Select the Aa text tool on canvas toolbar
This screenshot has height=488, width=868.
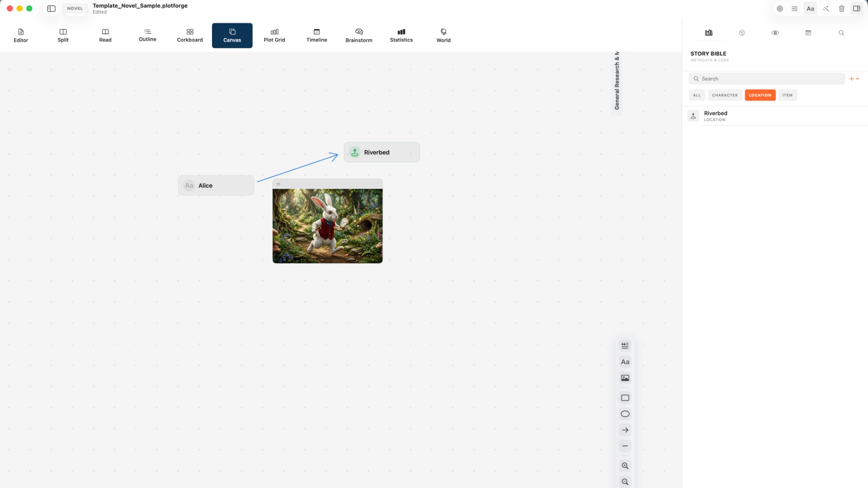[x=625, y=362]
